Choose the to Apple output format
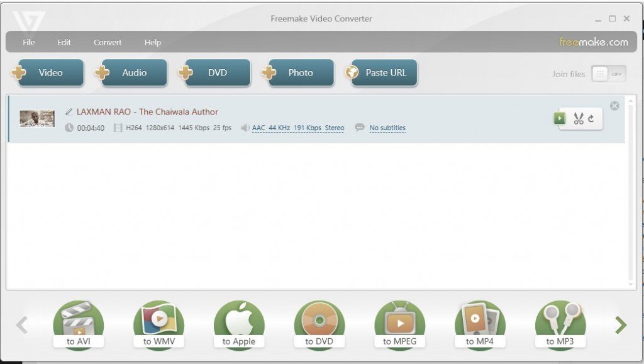Screen dimensions: 644x364 (239, 325)
